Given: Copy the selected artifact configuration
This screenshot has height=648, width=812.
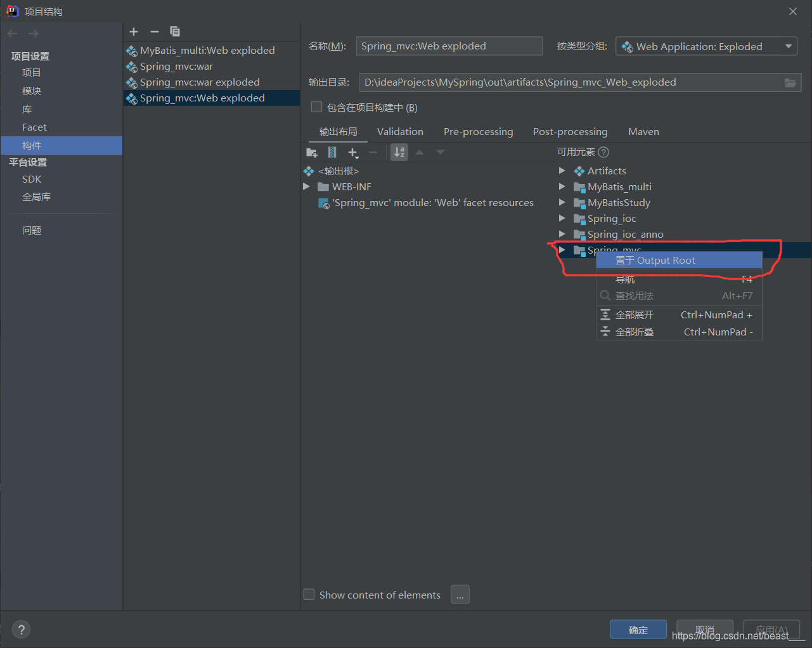Looking at the screenshot, I should point(175,32).
